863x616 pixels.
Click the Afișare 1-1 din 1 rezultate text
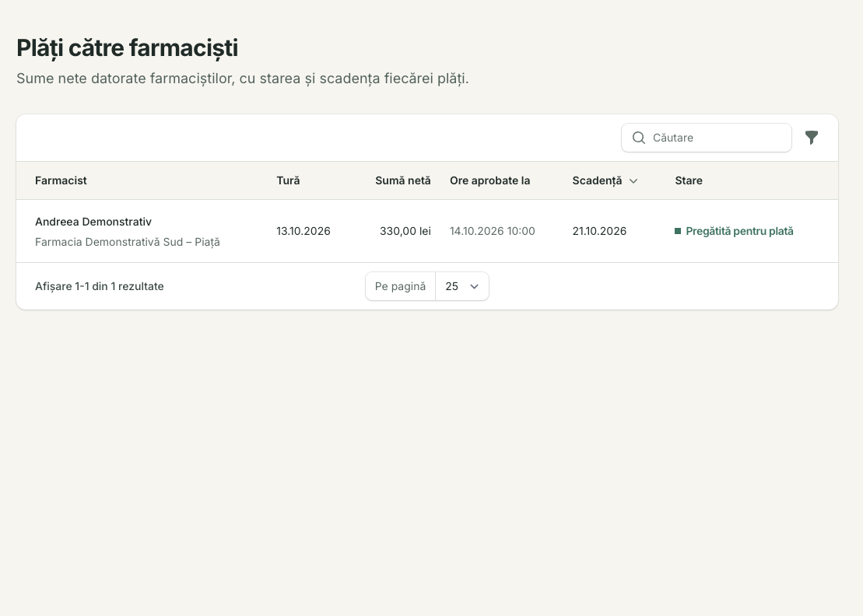pyautogui.click(x=100, y=286)
